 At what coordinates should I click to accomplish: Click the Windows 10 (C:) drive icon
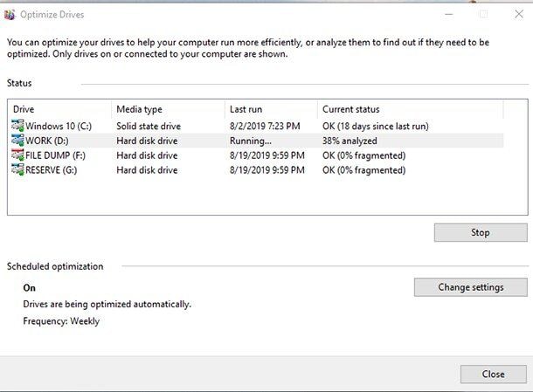pyautogui.click(x=18, y=126)
